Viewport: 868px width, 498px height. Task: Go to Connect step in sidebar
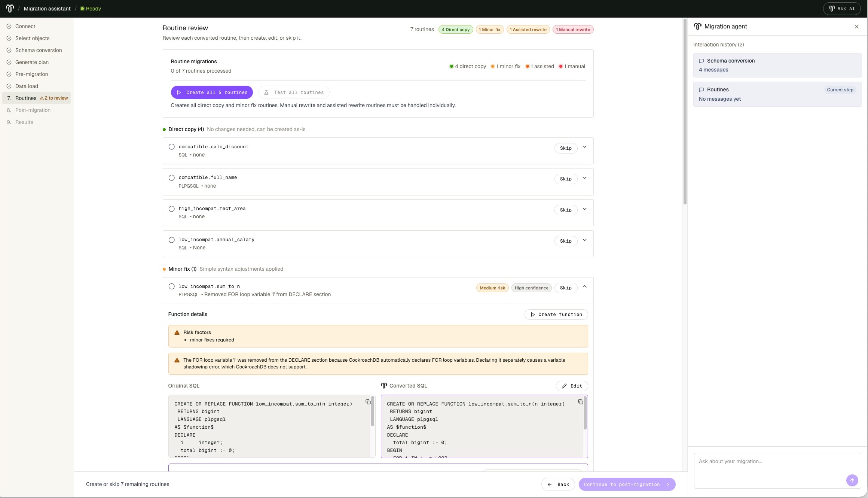point(36,26)
